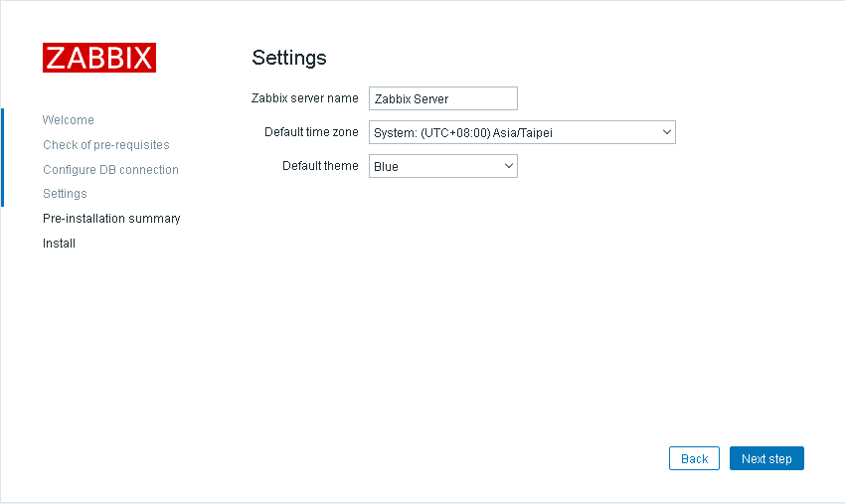Select the Install step in sidebar

point(59,244)
